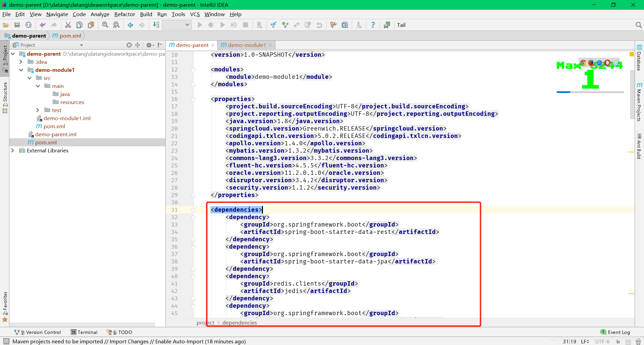Click dependencies in editor breadcrumb
Screen dimensions: 644x345
[239, 323]
